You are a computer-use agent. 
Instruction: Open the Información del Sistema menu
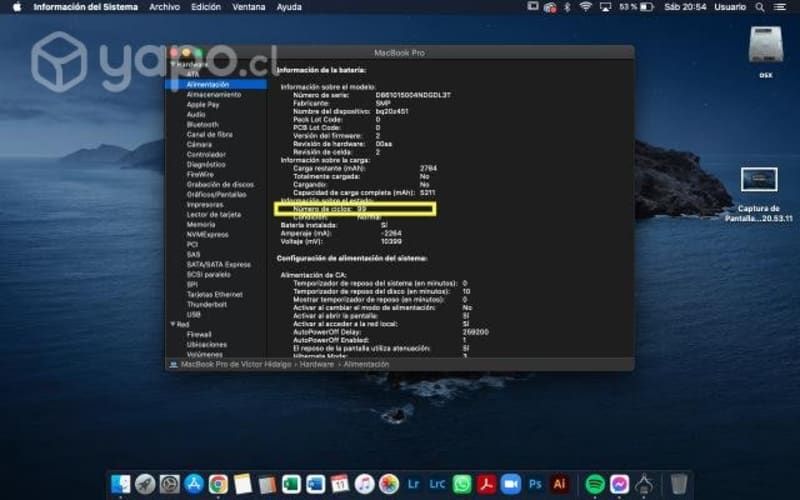point(85,7)
